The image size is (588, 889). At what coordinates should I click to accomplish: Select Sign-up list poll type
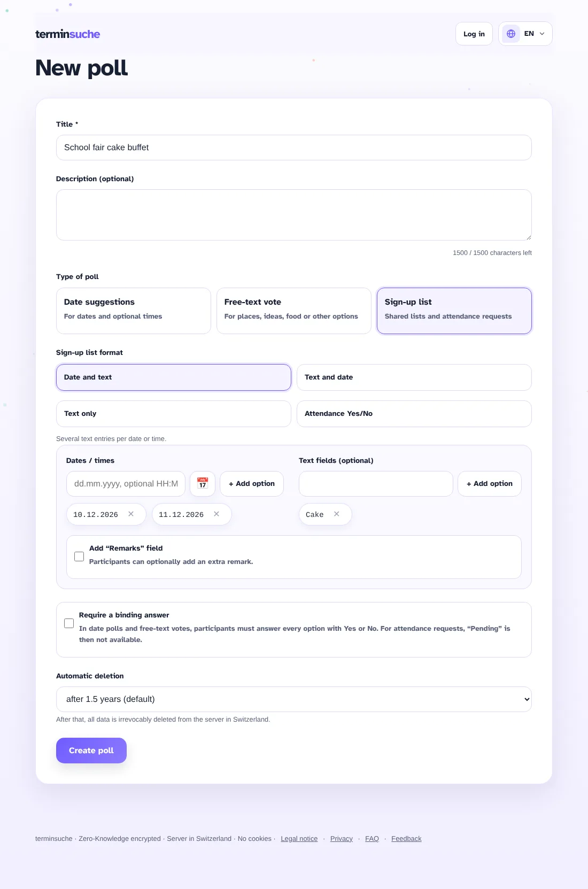pos(454,311)
